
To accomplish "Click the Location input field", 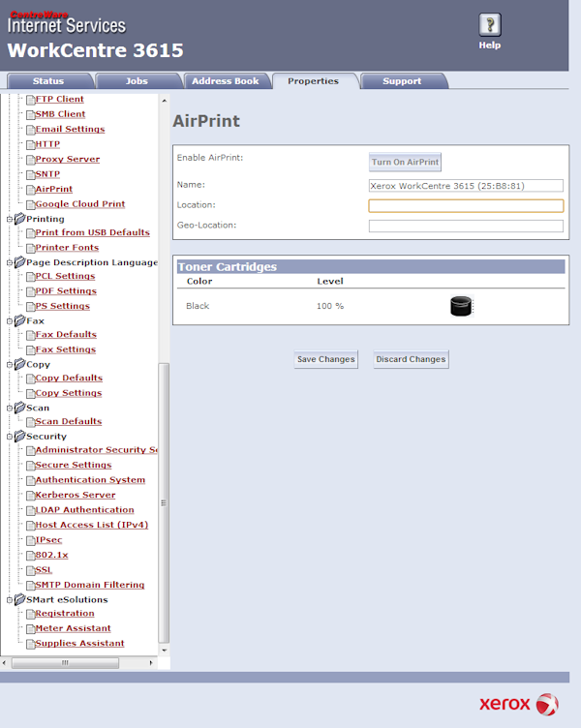I will coord(466,205).
